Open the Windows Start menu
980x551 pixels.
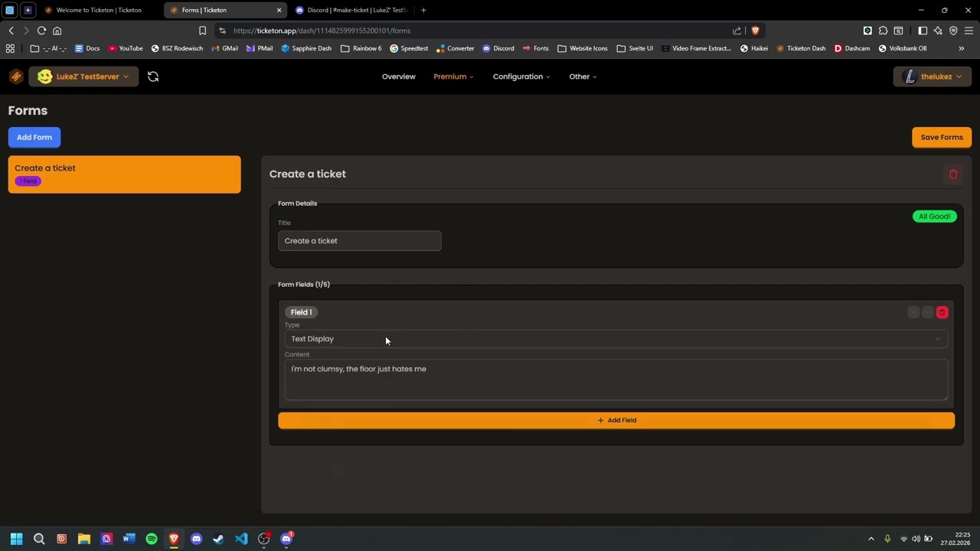click(16, 539)
